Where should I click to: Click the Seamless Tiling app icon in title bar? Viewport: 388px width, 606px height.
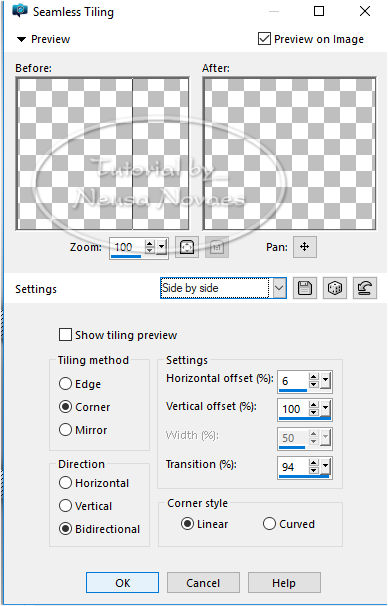click(19, 11)
